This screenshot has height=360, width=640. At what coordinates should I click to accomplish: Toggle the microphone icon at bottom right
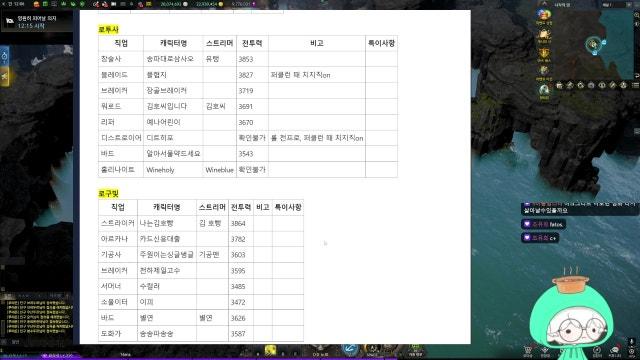[x=631, y=341]
